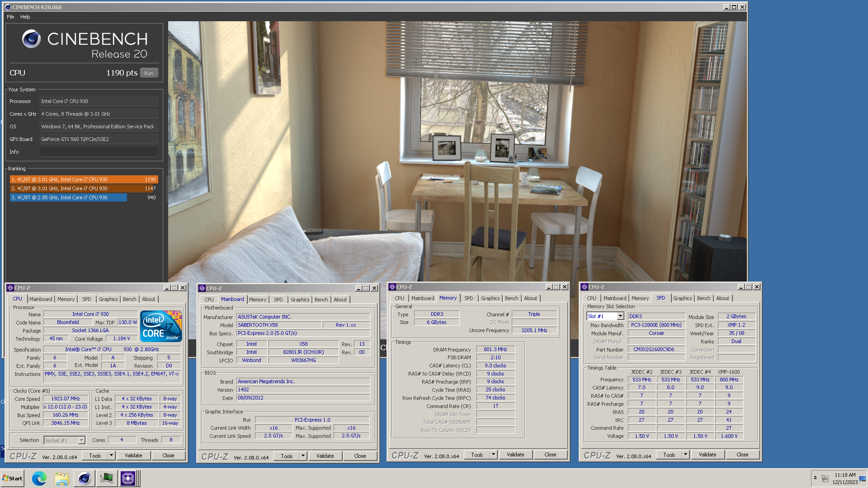868x488 pixels.
Task: Run the CPU benchmark
Action: [x=149, y=73]
